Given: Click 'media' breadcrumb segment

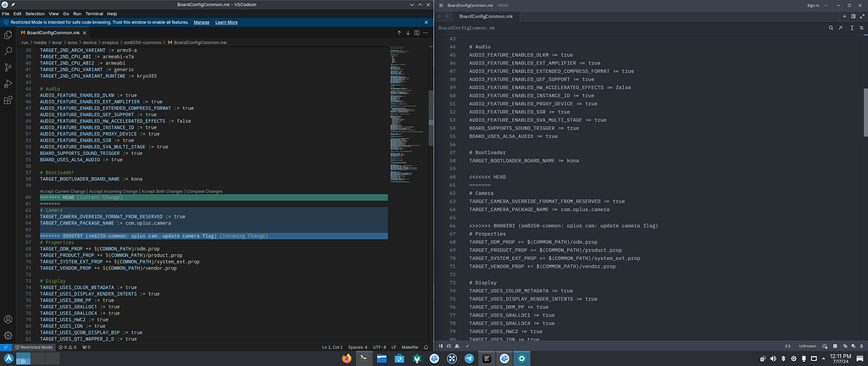Looking at the screenshot, I should [39, 42].
